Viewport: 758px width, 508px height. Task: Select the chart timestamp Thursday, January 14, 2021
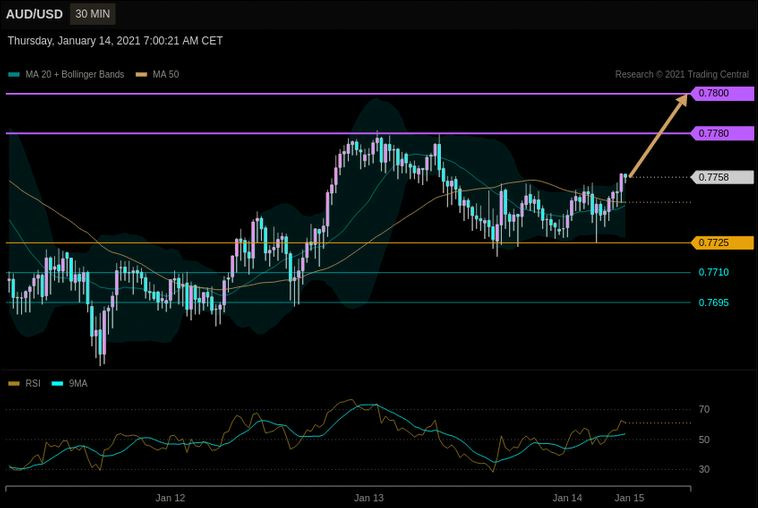(115, 41)
